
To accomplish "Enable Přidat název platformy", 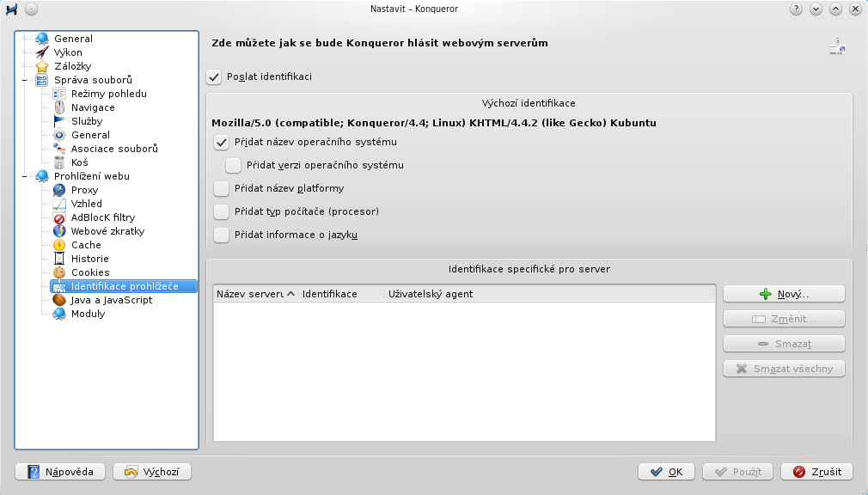I will (x=222, y=189).
